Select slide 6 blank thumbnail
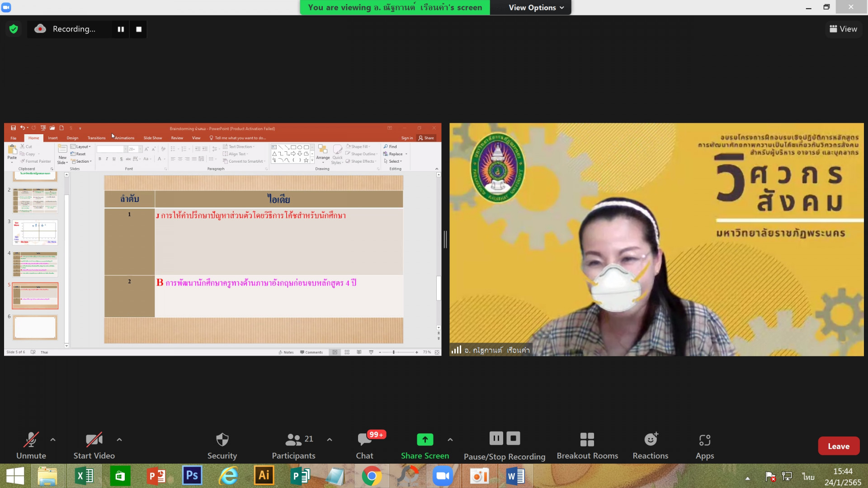This screenshot has height=488, width=868. click(x=35, y=327)
